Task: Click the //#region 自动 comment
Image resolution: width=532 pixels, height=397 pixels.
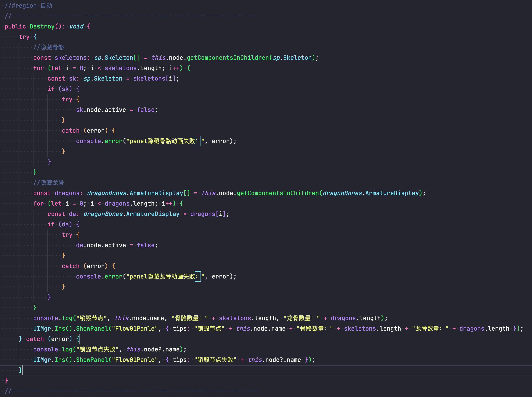Action: pos(28,6)
